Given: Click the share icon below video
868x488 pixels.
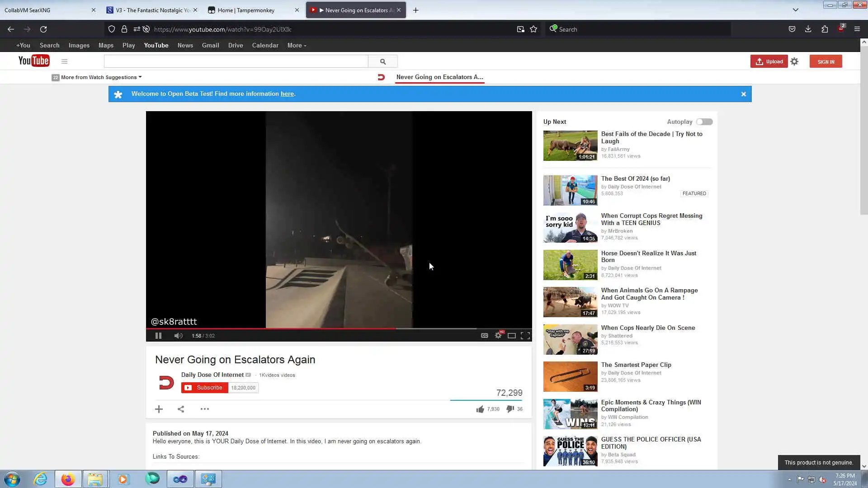Looking at the screenshot, I should coord(181,409).
